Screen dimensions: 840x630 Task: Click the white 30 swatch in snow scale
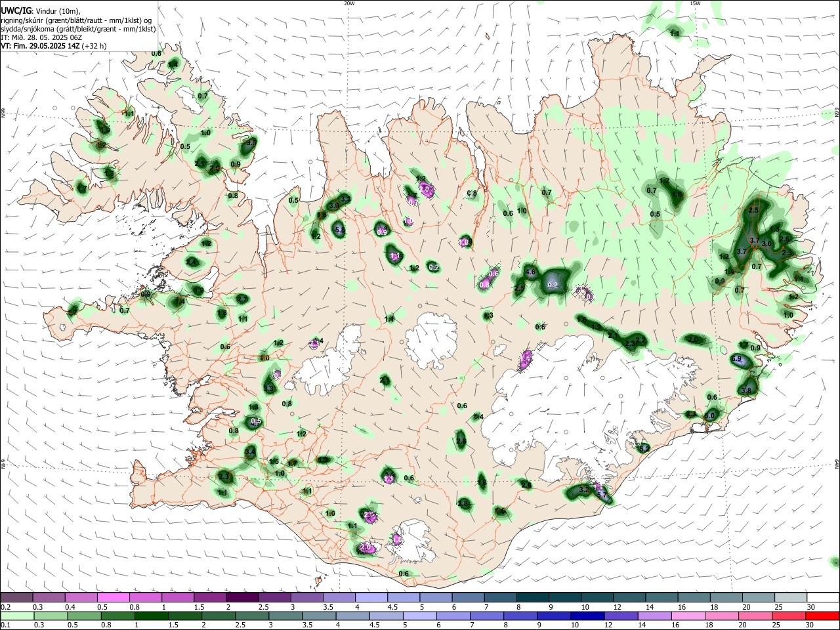point(823,598)
